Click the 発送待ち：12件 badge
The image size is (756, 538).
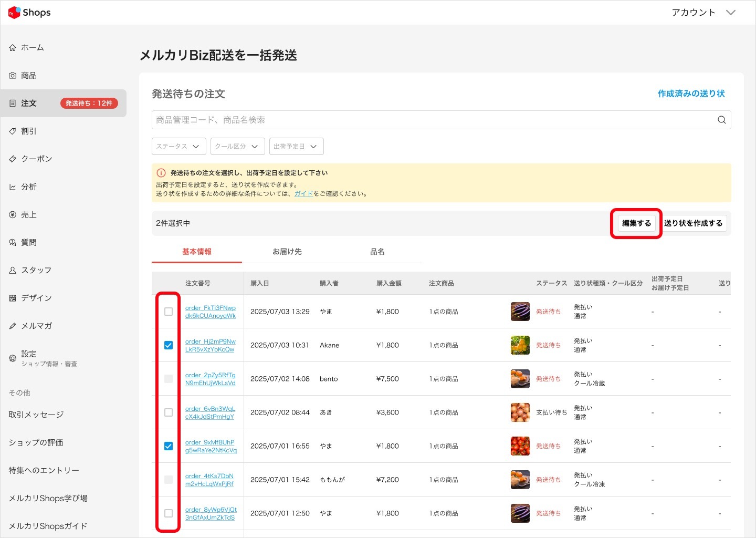coord(89,104)
